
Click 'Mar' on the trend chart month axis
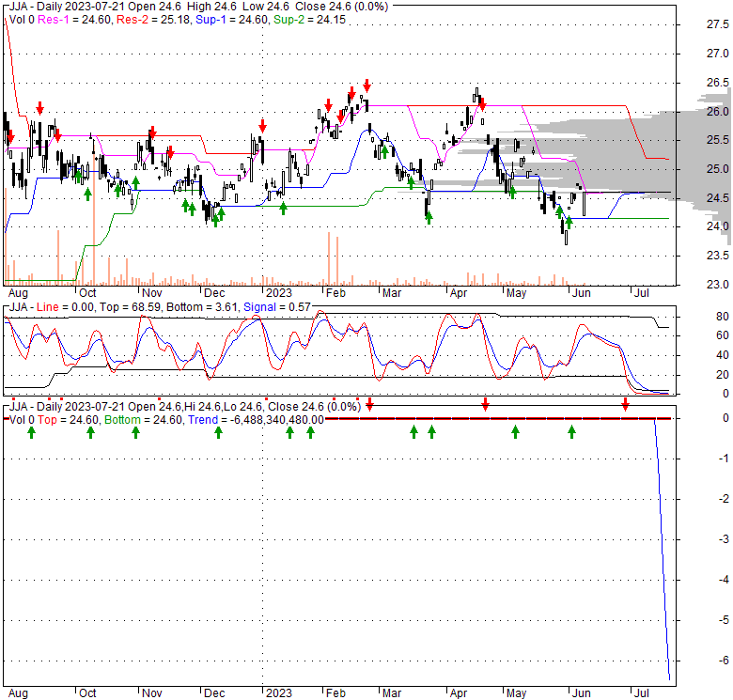coord(392,693)
